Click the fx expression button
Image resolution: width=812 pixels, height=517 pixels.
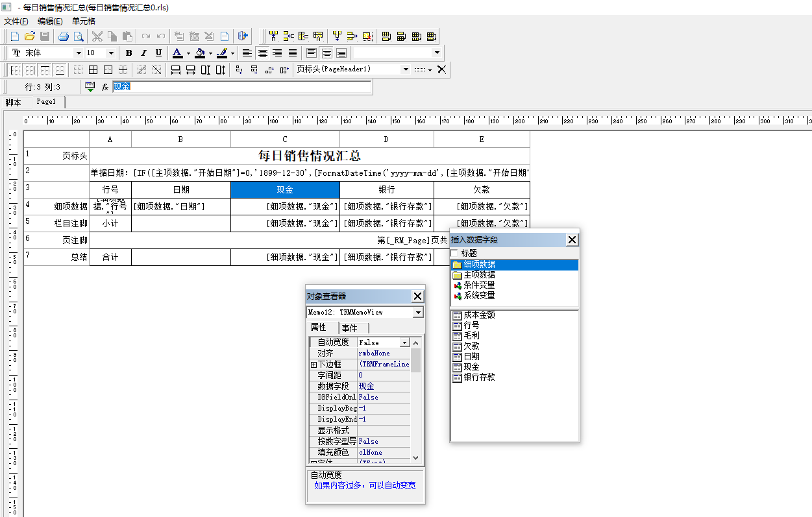[105, 87]
